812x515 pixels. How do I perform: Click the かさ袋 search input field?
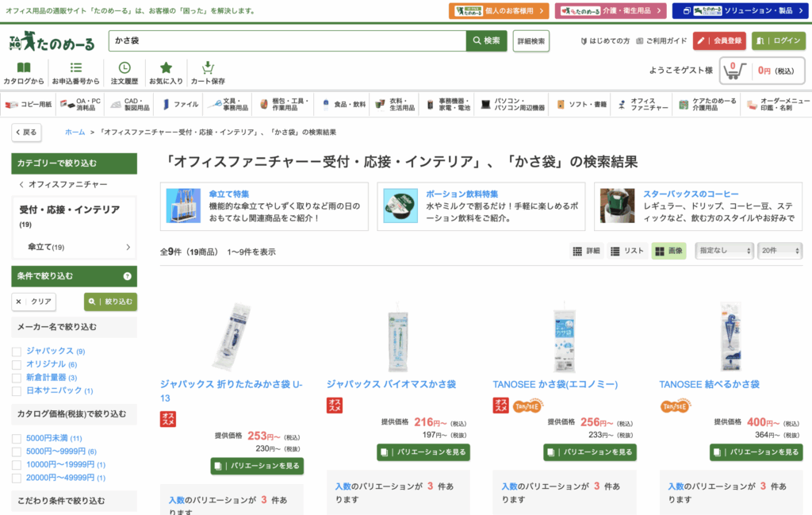point(287,40)
